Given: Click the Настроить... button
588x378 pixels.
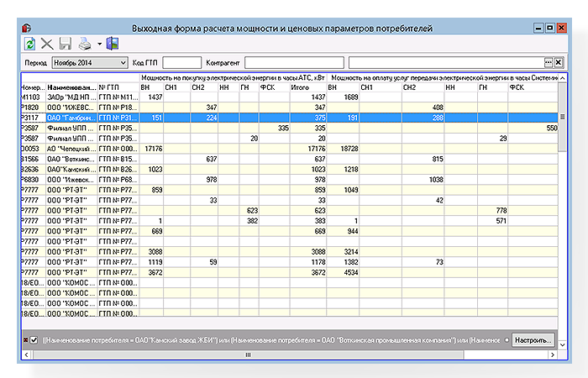Looking at the screenshot, I should point(533,340).
